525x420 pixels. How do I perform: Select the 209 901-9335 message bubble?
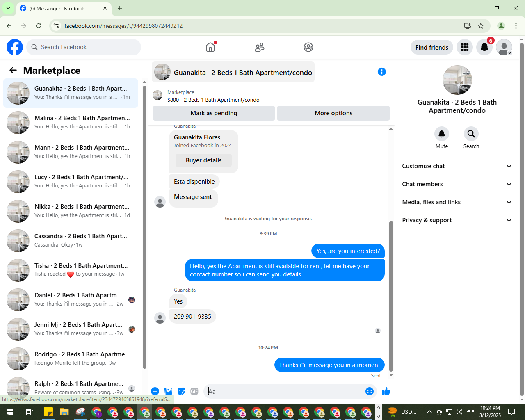tap(192, 316)
